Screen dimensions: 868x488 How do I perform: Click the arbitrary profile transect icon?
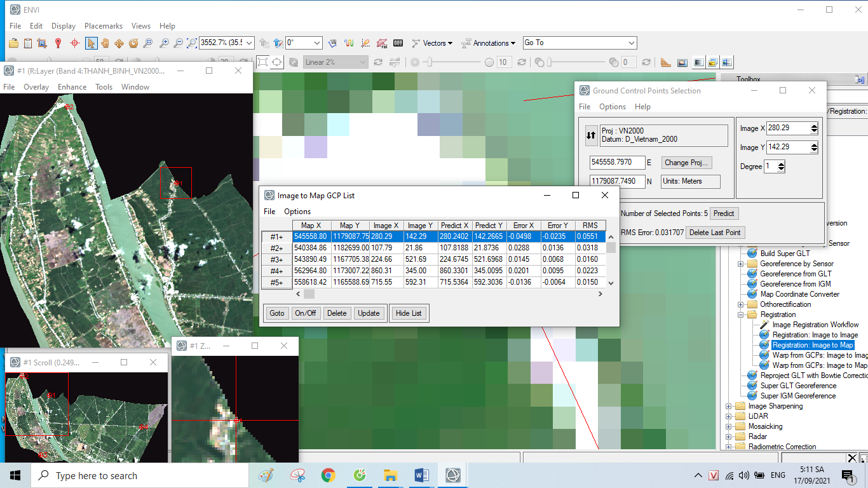pyautogui.click(x=365, y=43)
